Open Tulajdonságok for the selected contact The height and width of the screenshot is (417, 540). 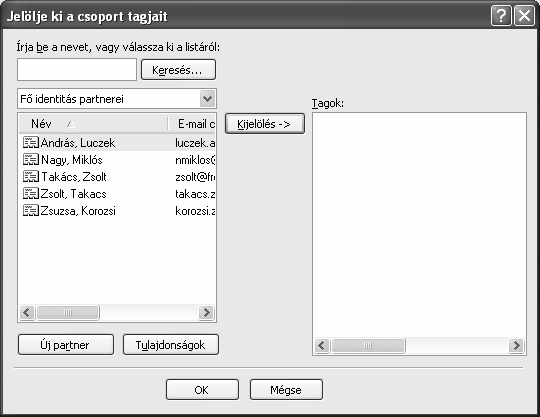click(x=171, y=345)
